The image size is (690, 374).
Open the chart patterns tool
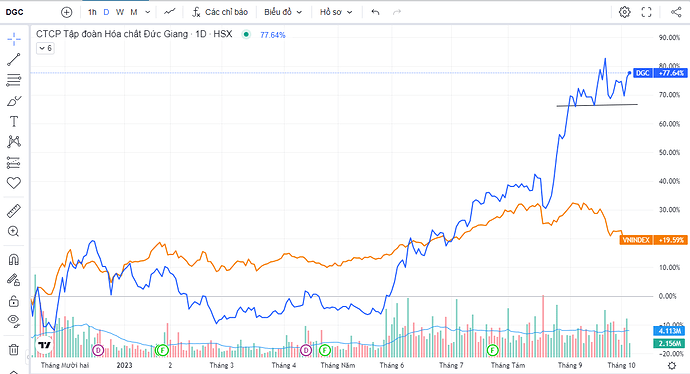(x=14, y=142)
